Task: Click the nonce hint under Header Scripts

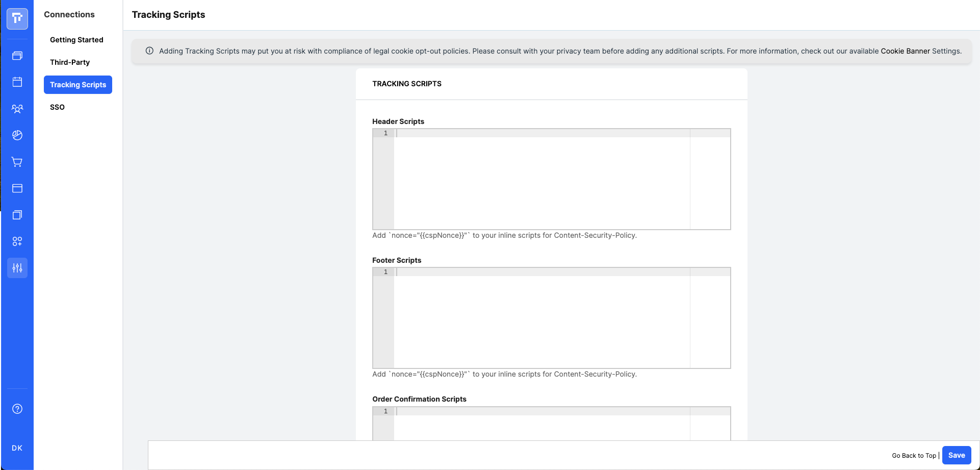Action: 504,235
